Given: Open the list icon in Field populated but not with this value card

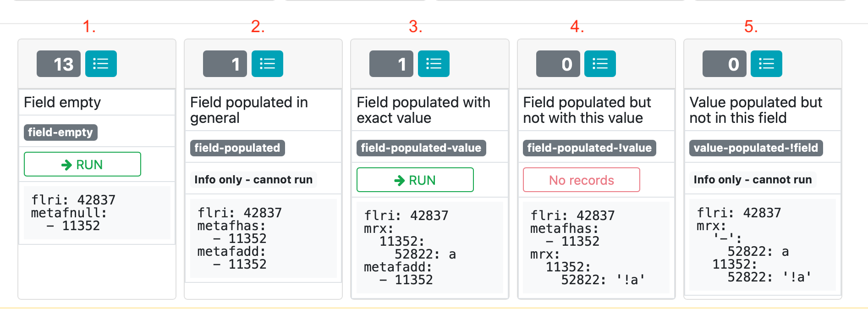Looking at the screenshot, I should (600, 64).
